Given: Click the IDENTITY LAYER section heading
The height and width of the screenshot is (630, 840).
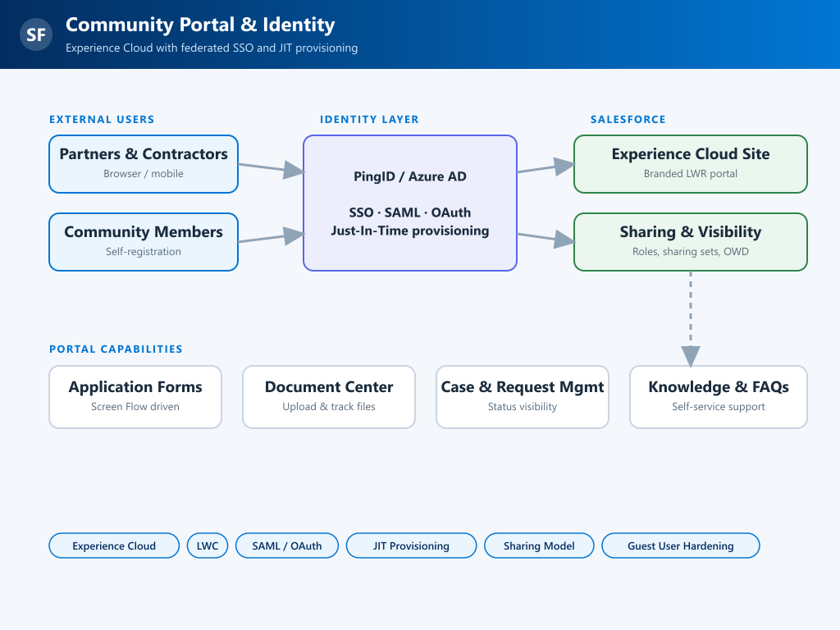Looking at the screenshot, I should 369,120.
